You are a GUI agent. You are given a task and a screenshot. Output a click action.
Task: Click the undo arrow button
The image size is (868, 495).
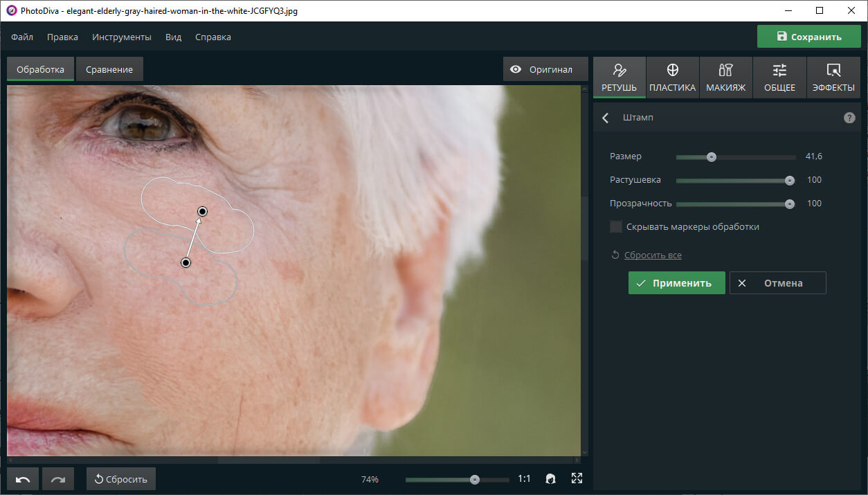[x=23, y=479]
